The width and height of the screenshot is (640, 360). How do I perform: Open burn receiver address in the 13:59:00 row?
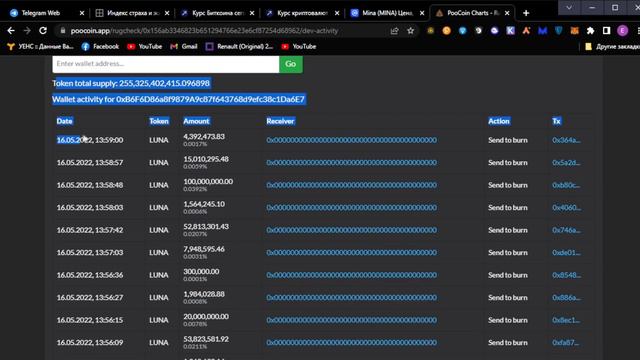(351, 140)
